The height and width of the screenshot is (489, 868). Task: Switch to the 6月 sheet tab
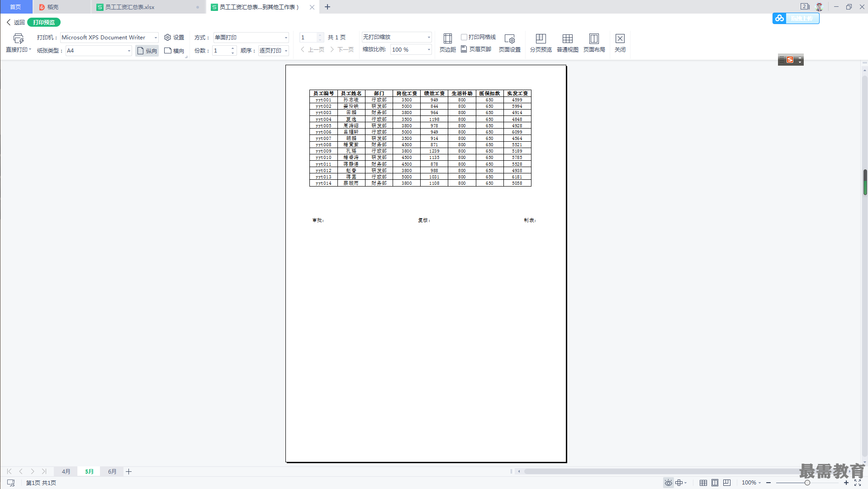(x=112, y=471)
